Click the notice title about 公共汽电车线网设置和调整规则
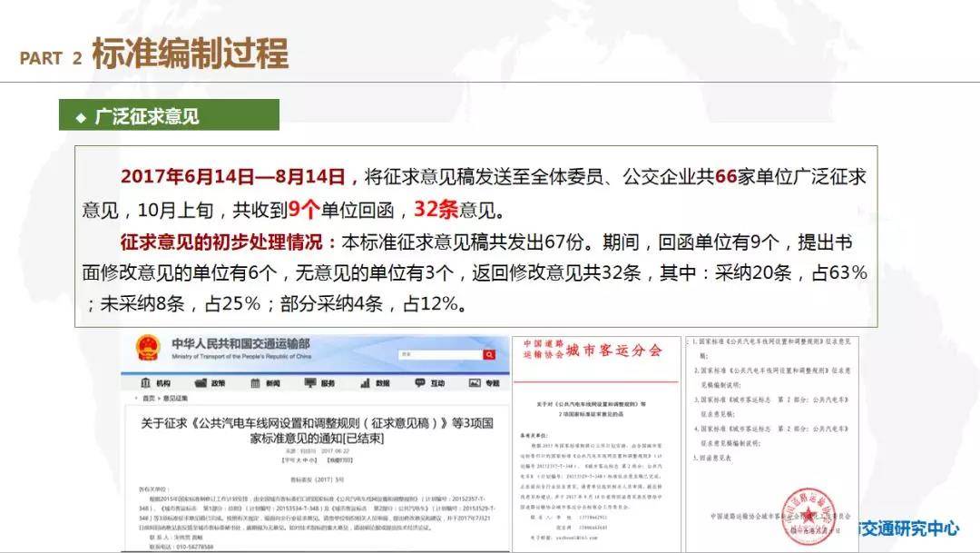The width and height of the screenshot is (980, 553). 317,430
